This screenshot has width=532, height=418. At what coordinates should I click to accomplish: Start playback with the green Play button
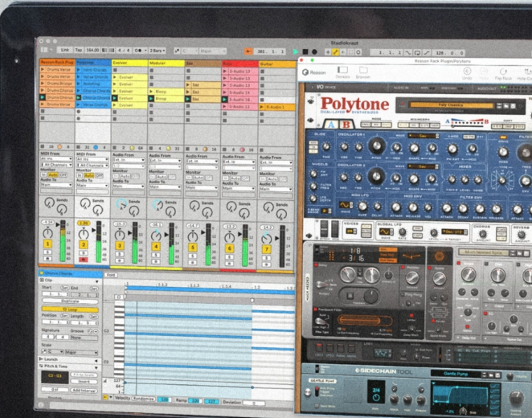click(x=296, y=51)
